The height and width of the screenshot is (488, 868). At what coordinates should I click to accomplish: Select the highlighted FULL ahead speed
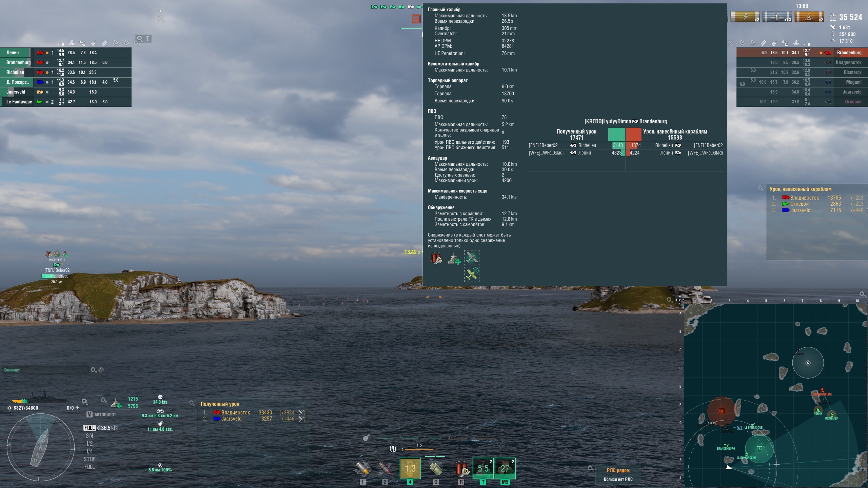coord(90,428)
